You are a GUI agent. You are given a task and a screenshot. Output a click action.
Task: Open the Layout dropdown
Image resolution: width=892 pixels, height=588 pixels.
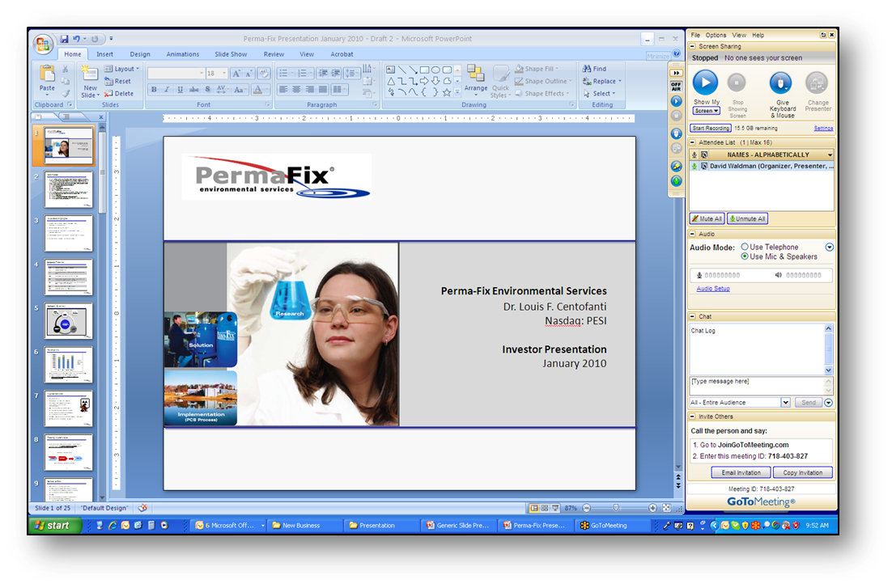pyautogui.click(x=121, y=69)
